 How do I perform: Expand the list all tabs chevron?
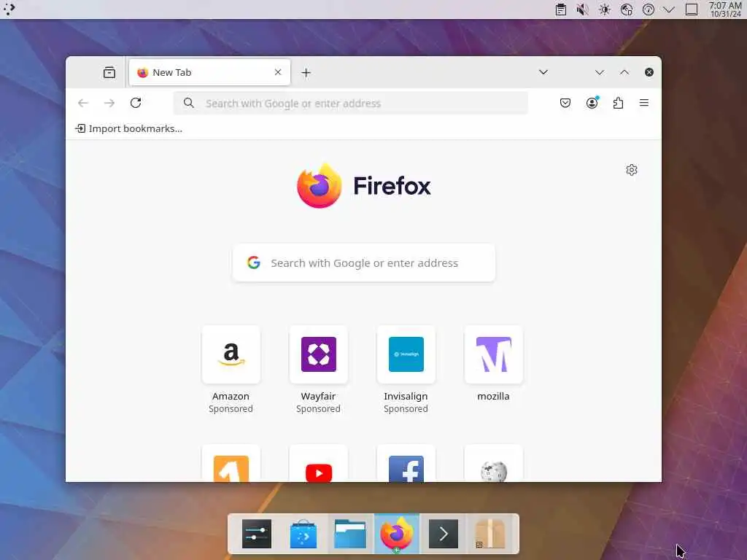click(x=543, y=72)
